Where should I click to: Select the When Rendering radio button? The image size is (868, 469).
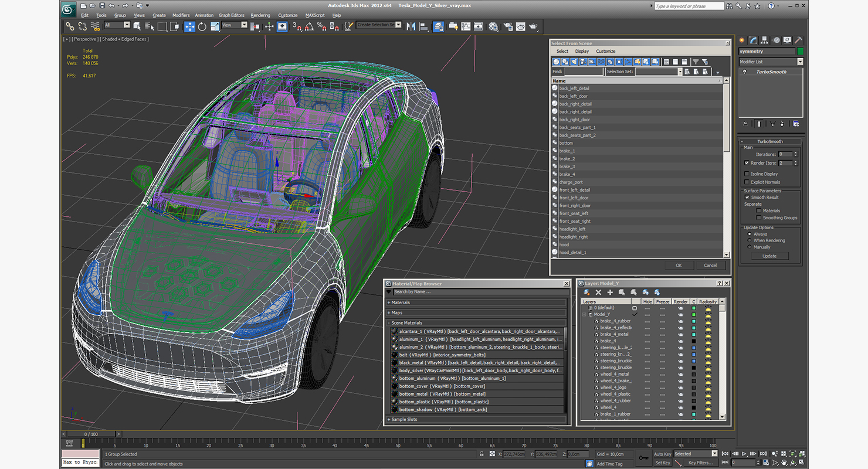click(750, 240)
